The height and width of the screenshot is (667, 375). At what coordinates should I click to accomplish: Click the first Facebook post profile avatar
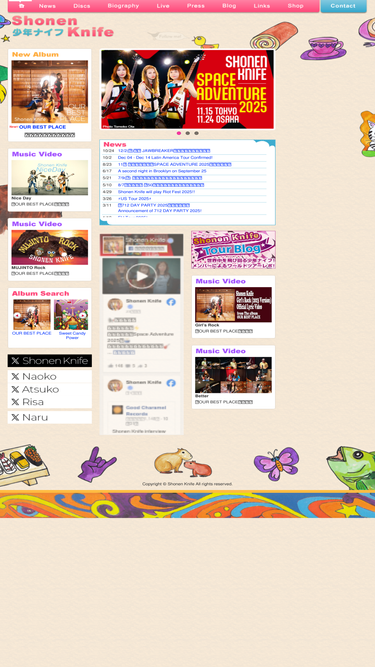(x=115, y=304)
